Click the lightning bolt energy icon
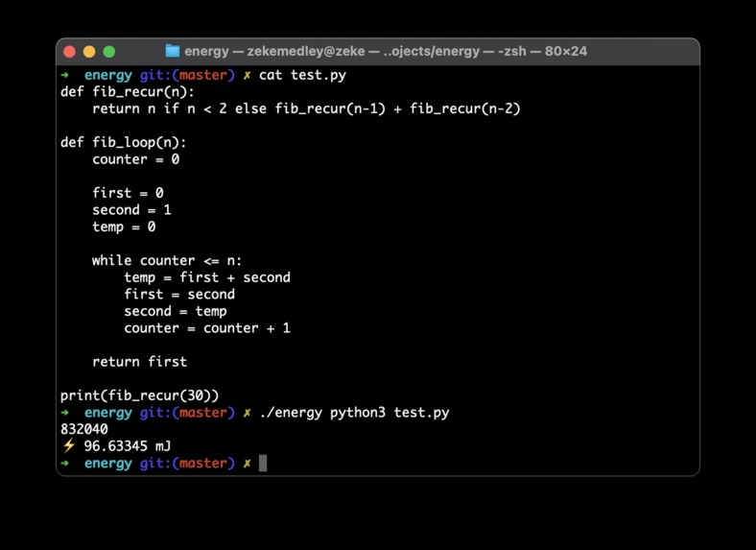 [x=69, y=445]
